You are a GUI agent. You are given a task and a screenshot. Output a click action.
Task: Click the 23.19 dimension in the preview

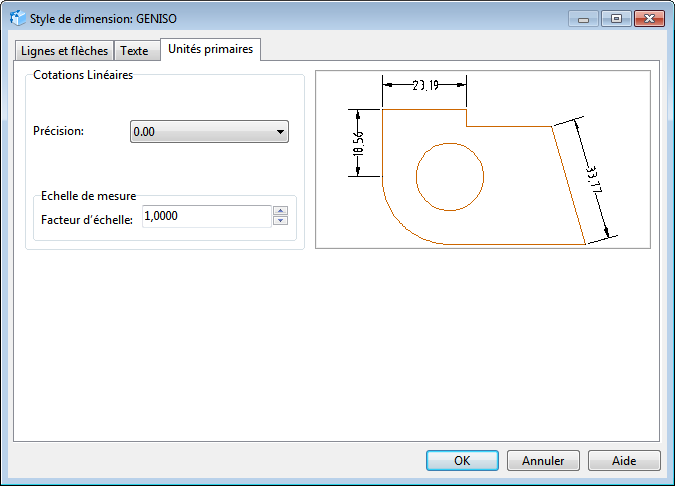tap(425, 86)
